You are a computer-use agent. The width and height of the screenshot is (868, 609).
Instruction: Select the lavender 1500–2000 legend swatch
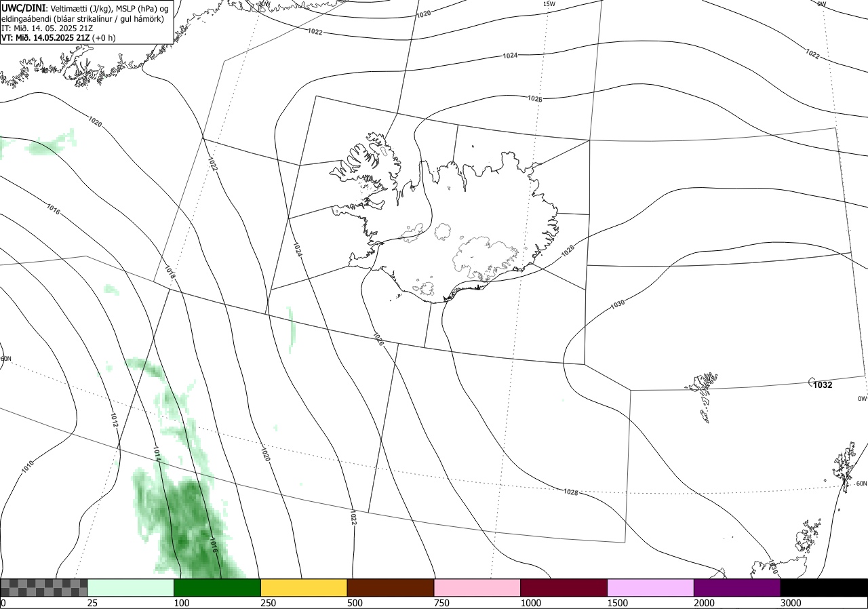(651, 587)
